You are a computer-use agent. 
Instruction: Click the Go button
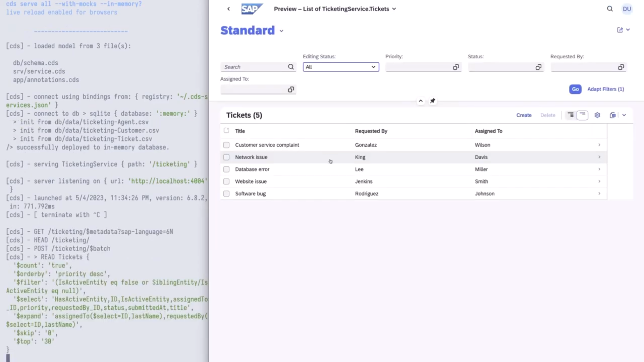[x=575, y=89]
